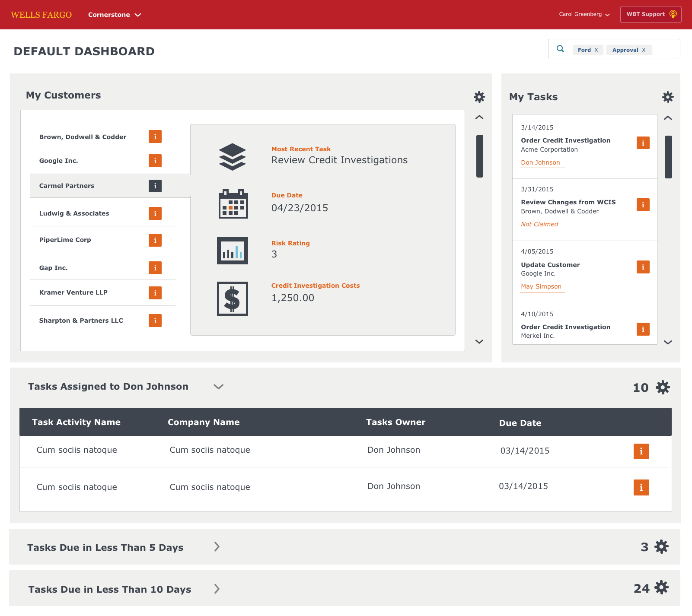Viewport: 692px width, 616px height.
Task: Open the Cornerstone dropdown menu
Action: (x=115, y=14)
